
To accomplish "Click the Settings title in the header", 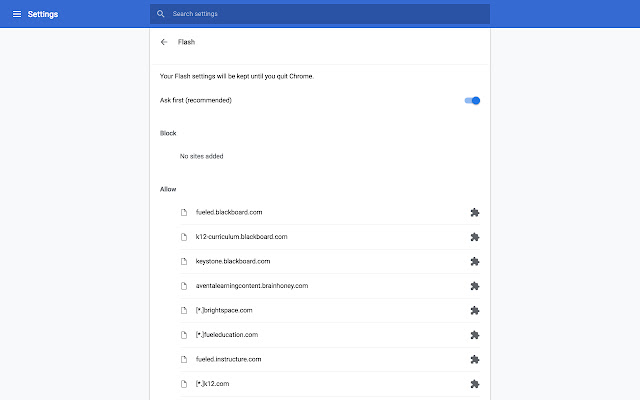I will pos(44,14).
